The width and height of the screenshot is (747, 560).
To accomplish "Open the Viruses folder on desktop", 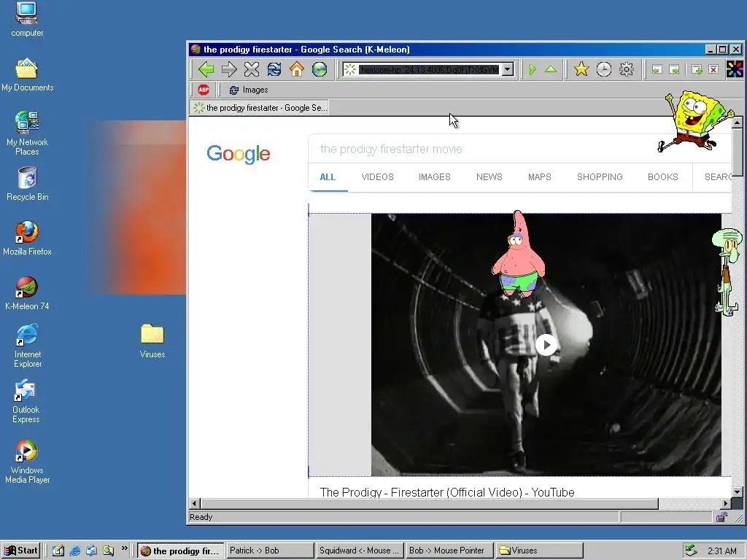I will tap(152, 341).
